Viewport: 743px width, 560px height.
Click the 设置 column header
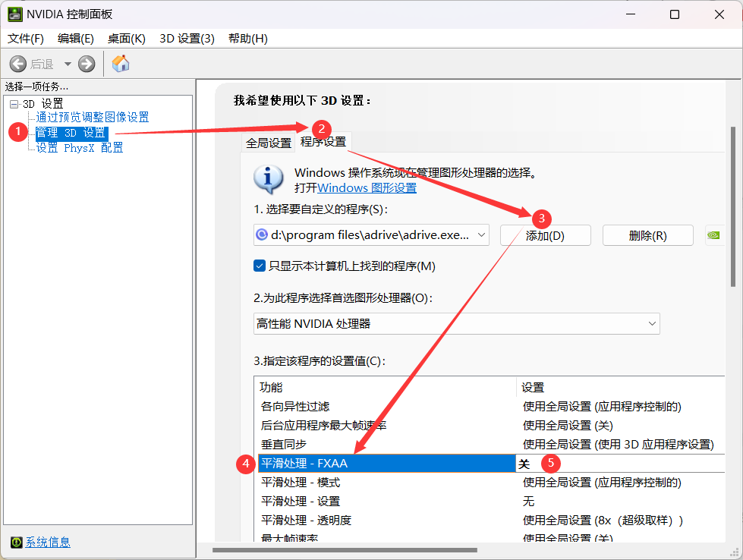[x=621, y=387]
